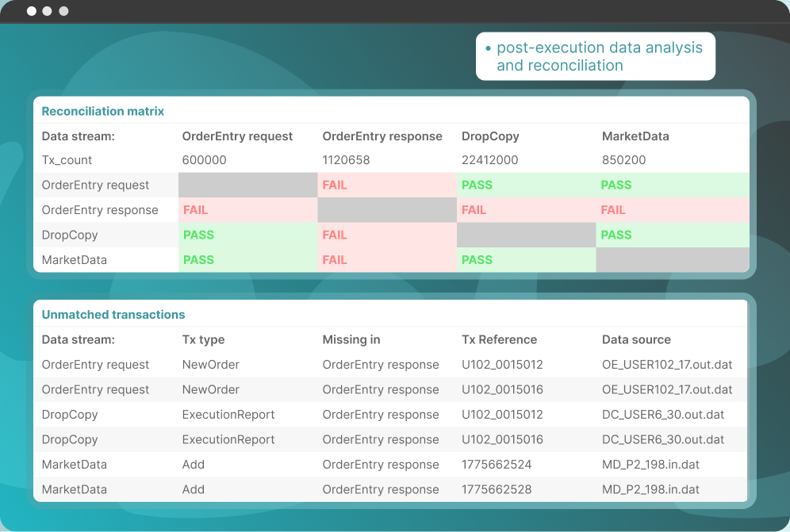Click MarketData column header in Reconciliation matrix
This screenshot has width=790, height=532.
coord(635,136)
